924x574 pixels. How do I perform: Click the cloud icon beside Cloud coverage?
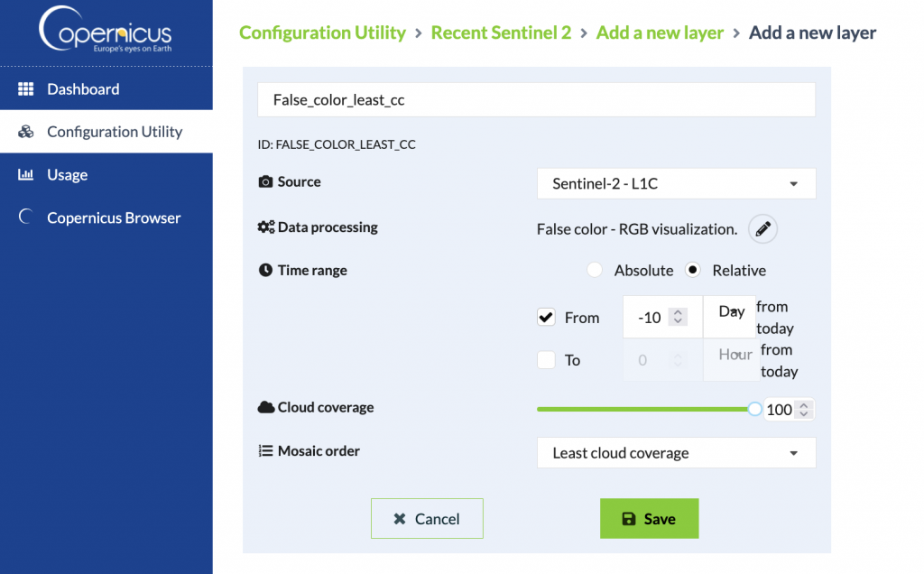tap(266, 408)
